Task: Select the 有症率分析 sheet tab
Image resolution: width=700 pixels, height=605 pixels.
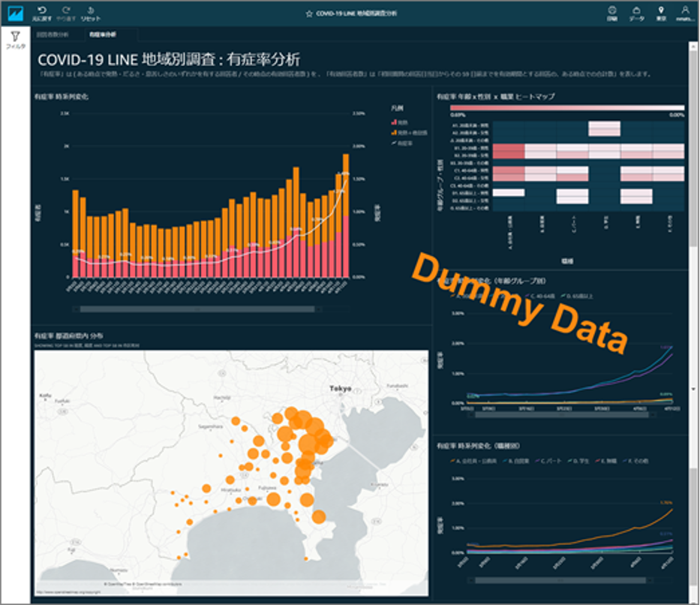Action: click(x=102, y=35)
